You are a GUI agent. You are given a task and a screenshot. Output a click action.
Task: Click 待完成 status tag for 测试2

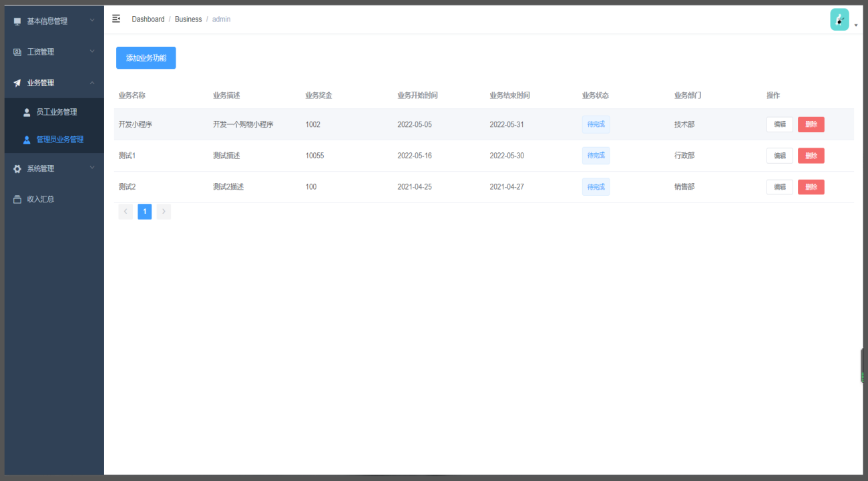(x=596, y=187)
